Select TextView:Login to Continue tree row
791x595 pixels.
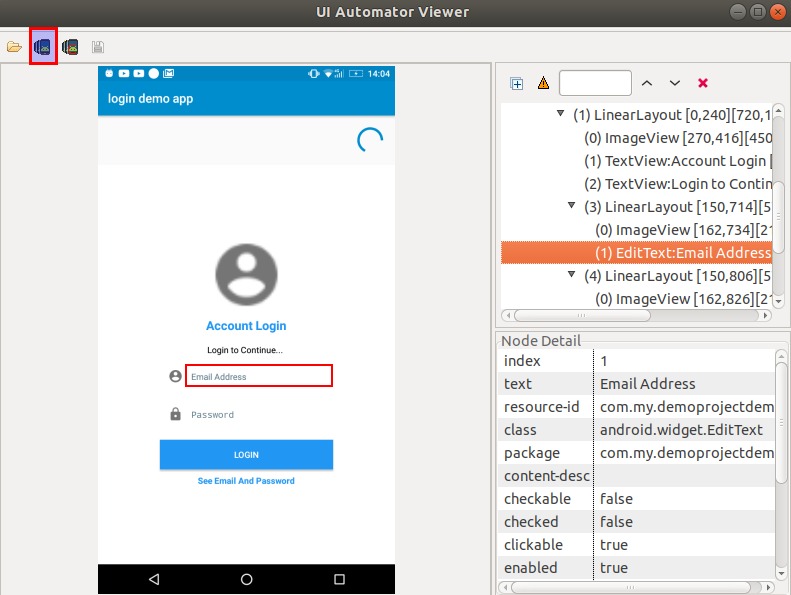click(x=678, y=184)
